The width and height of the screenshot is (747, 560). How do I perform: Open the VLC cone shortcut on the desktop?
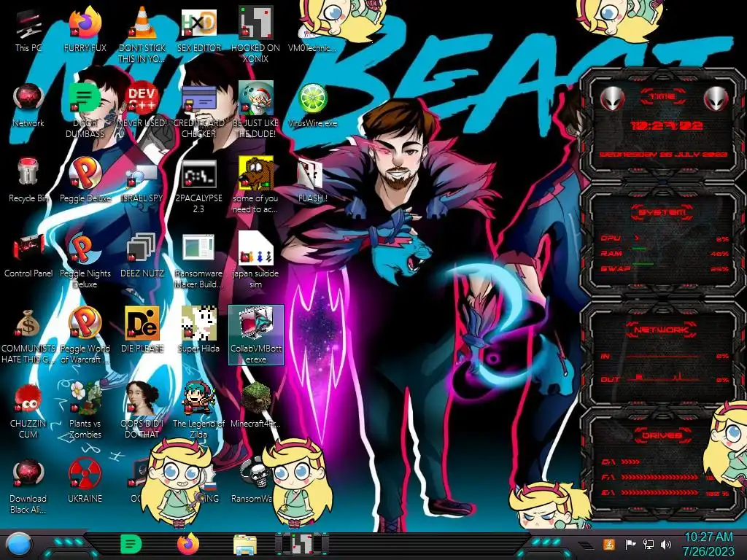(x=142, y=34)
